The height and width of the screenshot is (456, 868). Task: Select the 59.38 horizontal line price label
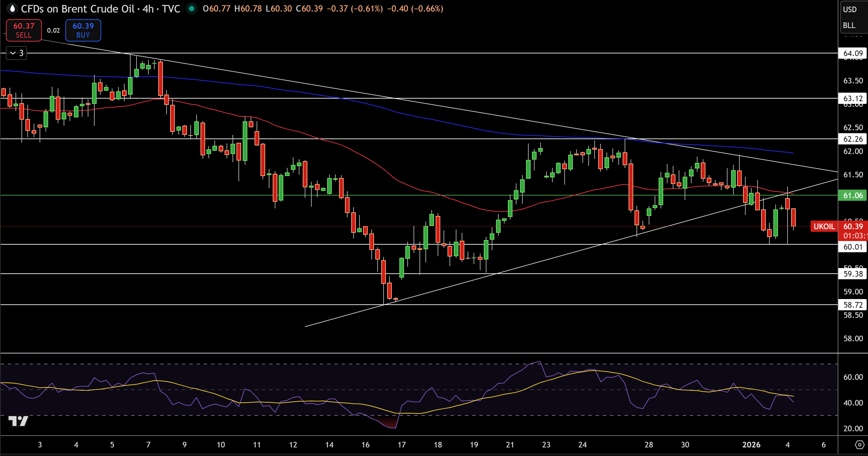[853, 274]
